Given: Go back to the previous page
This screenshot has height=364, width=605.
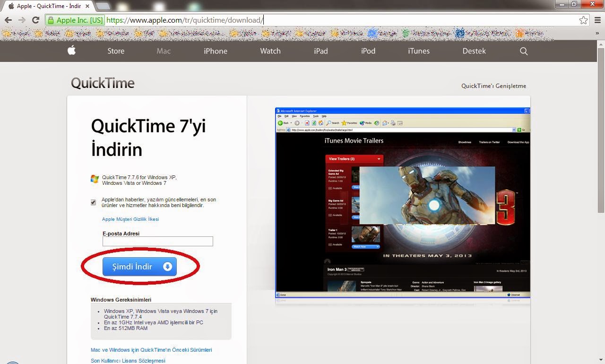Looking at the screenshot, I should pyautogui.click(x=8, y=20).
